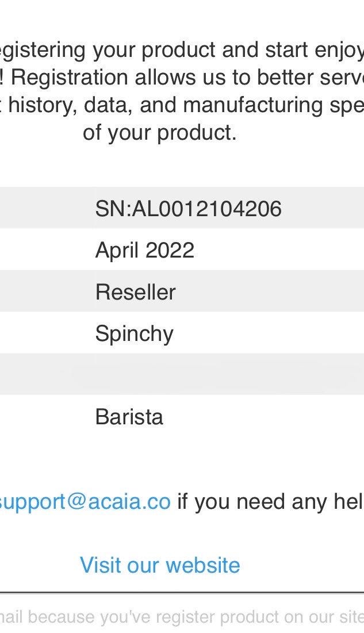Image resolution: width=364 pixels, height=633 pixels.
Task: Click the gray footer notice about registering
Action: click(x=182, y=617)
